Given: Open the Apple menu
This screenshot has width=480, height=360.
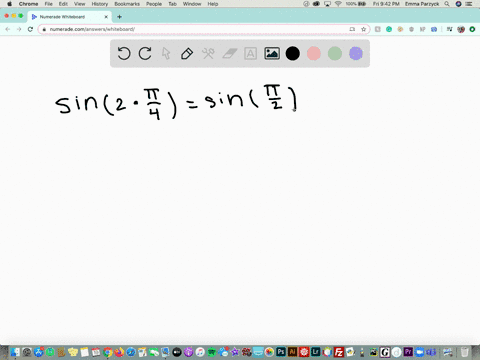Looking at the screenshot, I should (9, 4).
